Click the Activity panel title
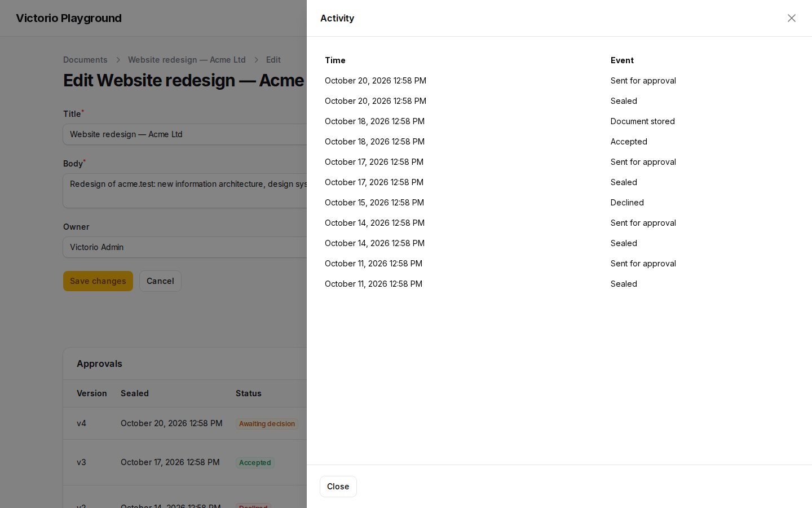 pyautogui.click(x=337, y=18)
